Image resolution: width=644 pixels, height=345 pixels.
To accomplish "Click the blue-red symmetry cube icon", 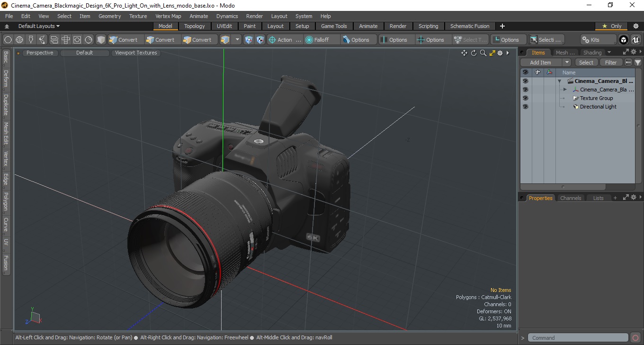I will [x=249, y=40].
